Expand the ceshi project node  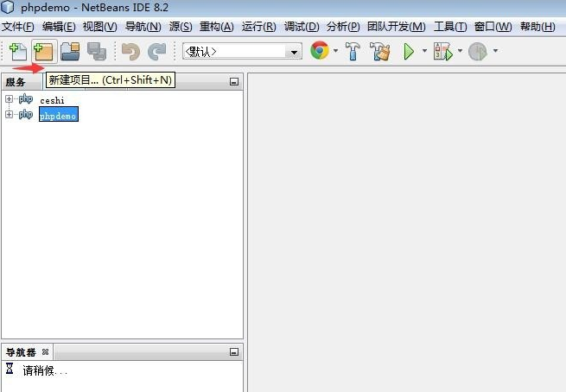(9, 98)
